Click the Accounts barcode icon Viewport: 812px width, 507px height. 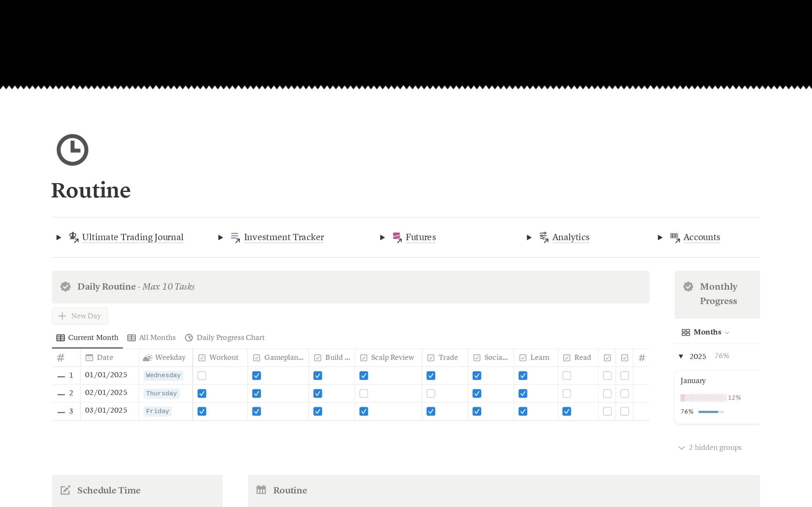pyautogui.click(x=675, y=237)
